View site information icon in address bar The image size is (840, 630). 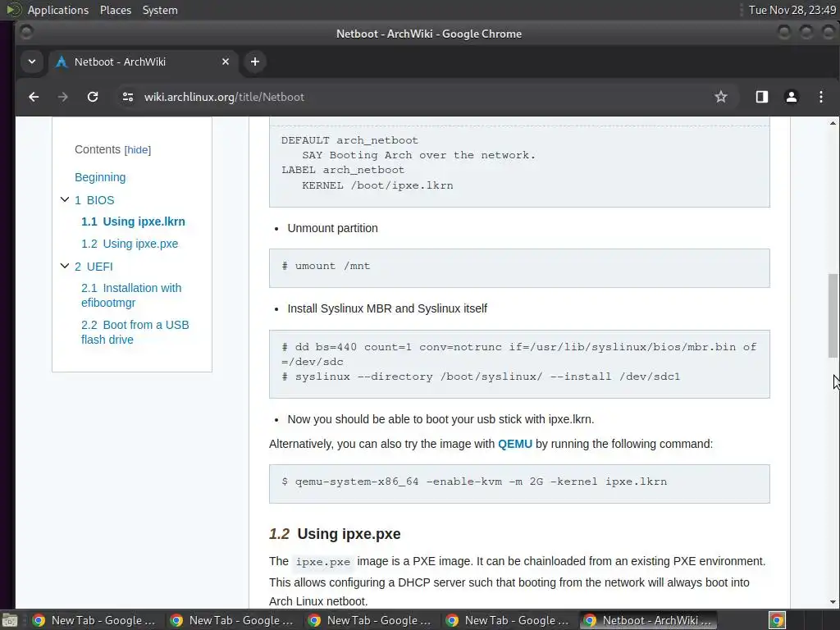(x=127, y=97)
